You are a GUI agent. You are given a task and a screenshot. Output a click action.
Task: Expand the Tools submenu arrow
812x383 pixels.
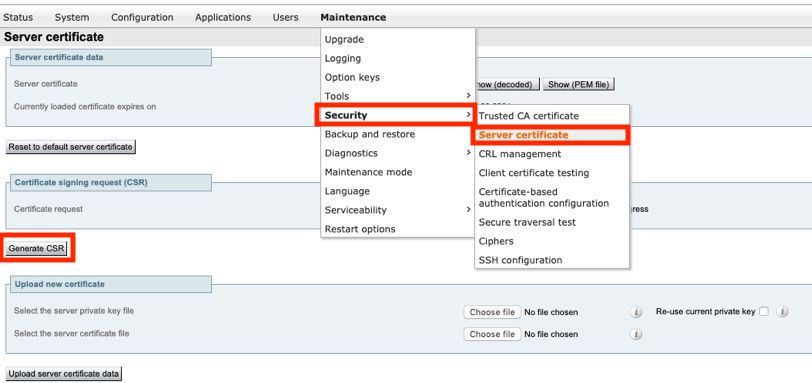pos(468,96)
